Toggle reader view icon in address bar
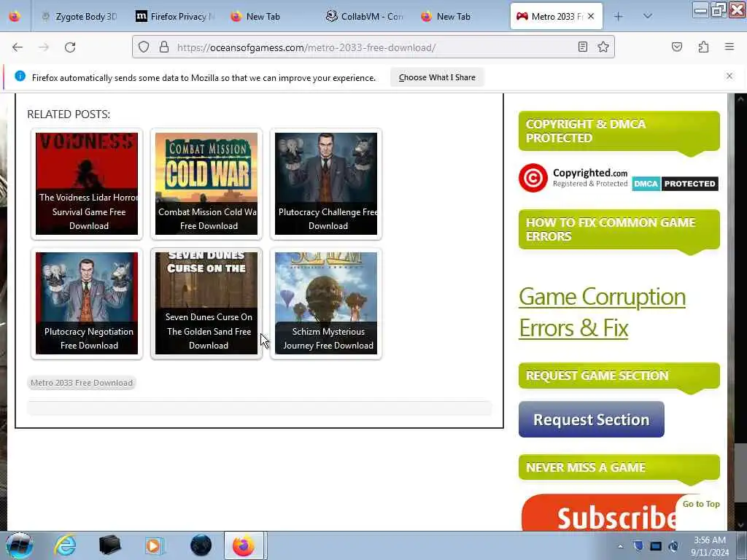The height and width of the screenshot is (560, 747). click(583, 47)
